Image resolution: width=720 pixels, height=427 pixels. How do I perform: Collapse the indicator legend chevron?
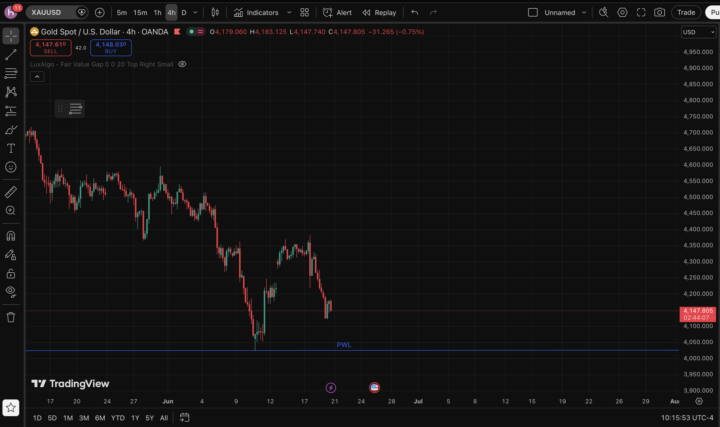(37, 77)
